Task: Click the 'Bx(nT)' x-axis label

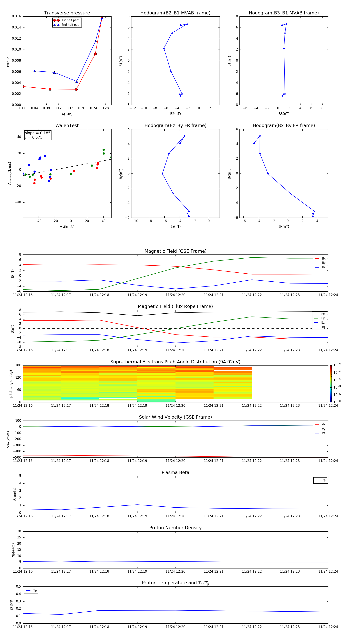Action: click(x=284, y=227)
